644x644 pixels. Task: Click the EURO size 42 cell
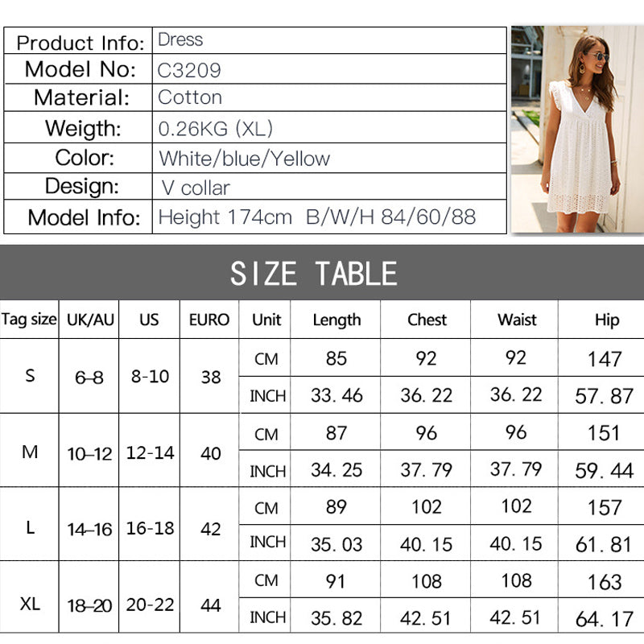point(210,528)
